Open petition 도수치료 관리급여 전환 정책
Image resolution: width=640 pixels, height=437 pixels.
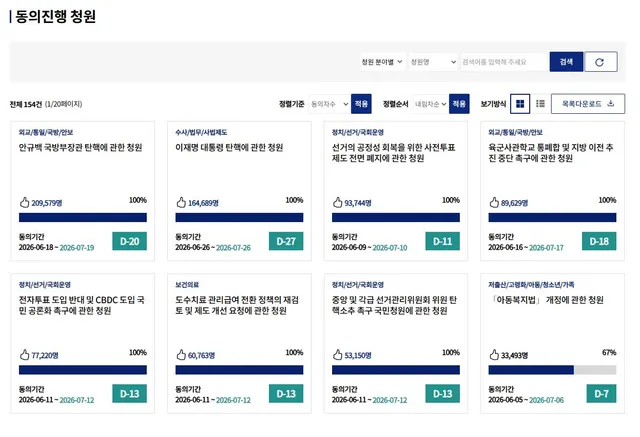point(237,305)
